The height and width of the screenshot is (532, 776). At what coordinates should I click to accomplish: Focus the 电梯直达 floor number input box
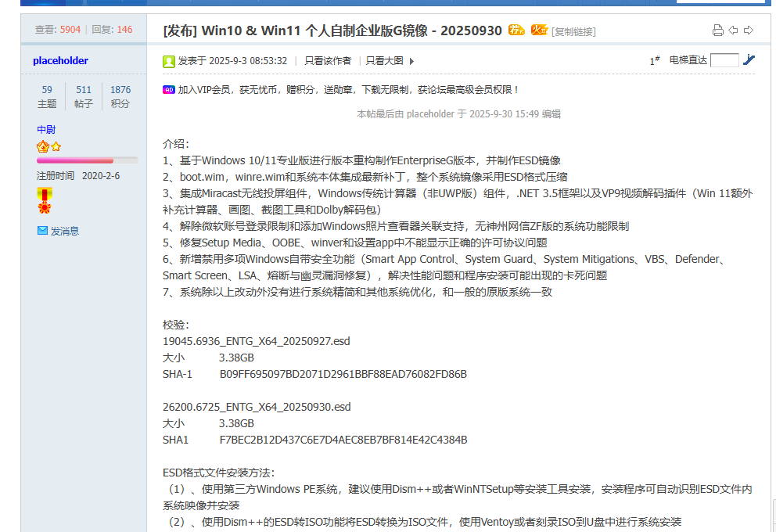(x=724, y=60)
